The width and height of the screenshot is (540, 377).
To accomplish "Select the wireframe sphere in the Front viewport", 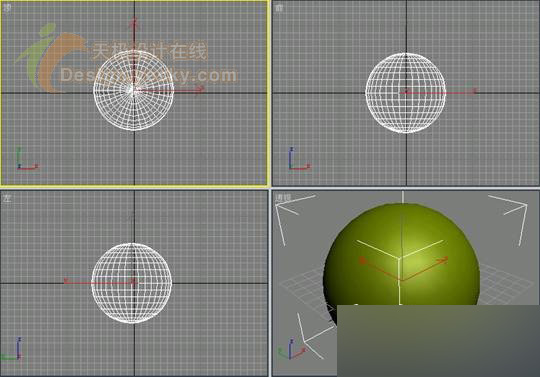I will pos(406,93).
